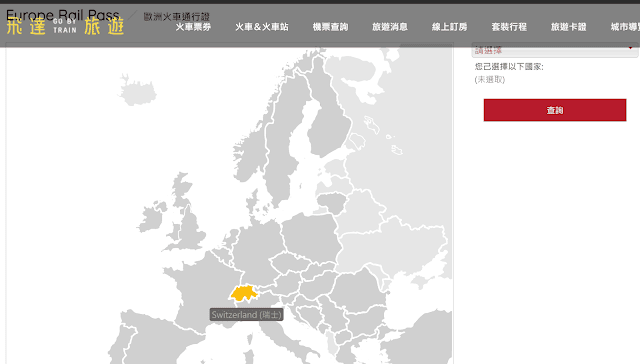This screenshot has width=640, height=364.
Task: Open the 旅遊消息 navigation item
Action: tap(390, 27)
